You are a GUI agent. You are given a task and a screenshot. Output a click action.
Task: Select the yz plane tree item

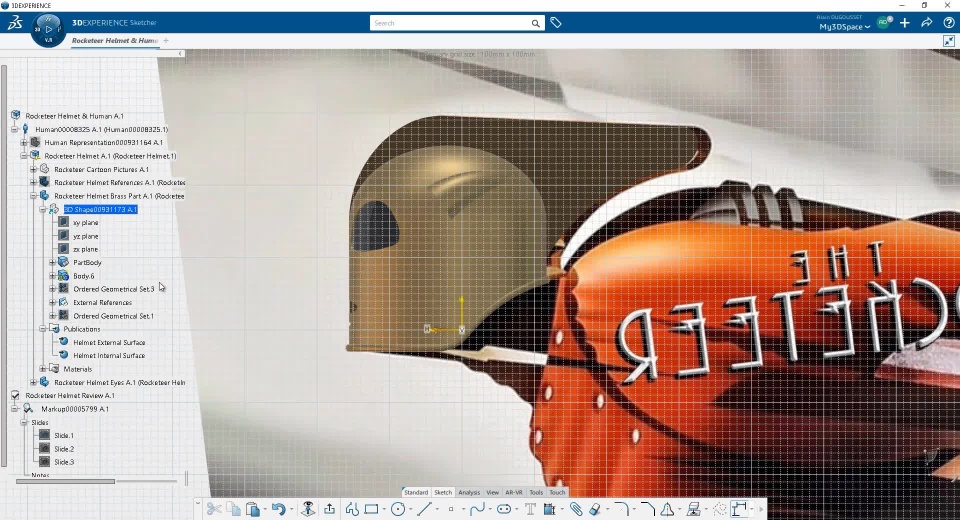click(86, 236)
